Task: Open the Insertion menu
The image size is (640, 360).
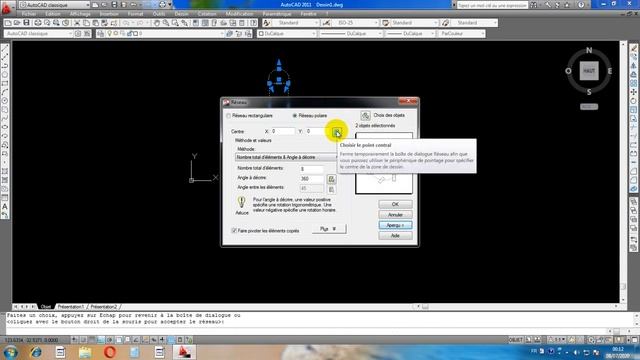Action: 109,14
